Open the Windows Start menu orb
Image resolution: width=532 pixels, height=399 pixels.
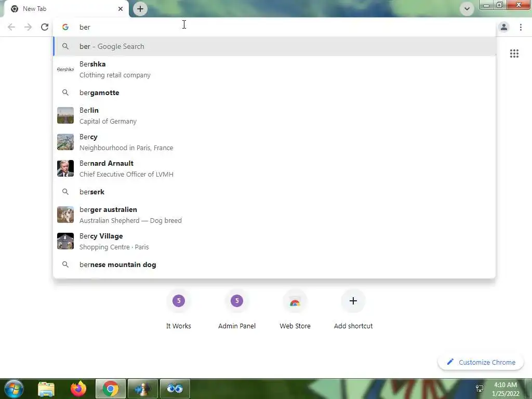(14, 389)
